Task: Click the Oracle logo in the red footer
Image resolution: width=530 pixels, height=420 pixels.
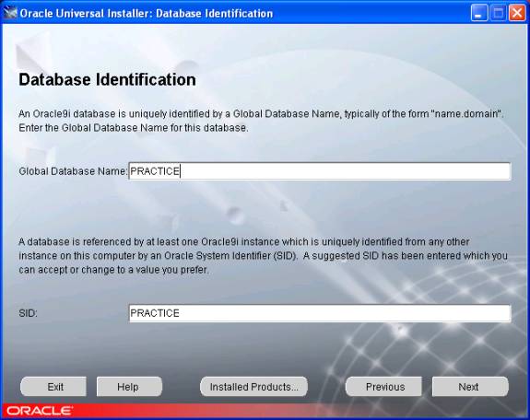Action: tap(39, 411)
